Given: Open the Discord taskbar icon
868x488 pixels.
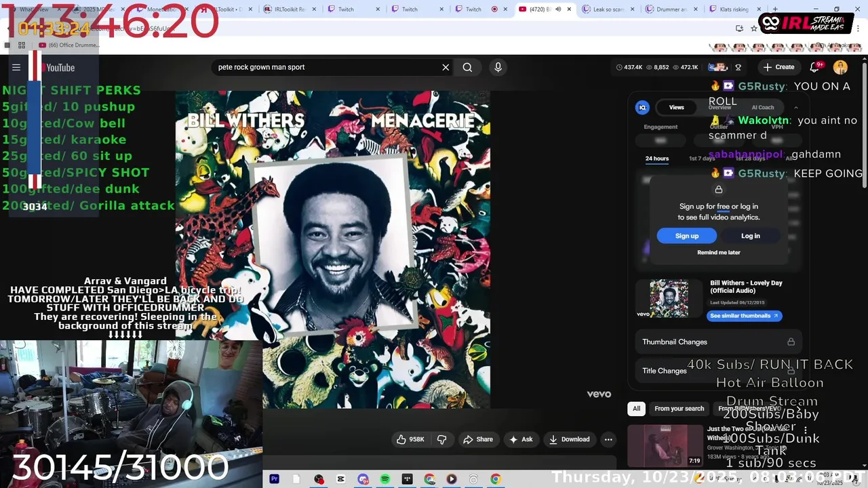Looking at the screenshot, I should 363,479.
